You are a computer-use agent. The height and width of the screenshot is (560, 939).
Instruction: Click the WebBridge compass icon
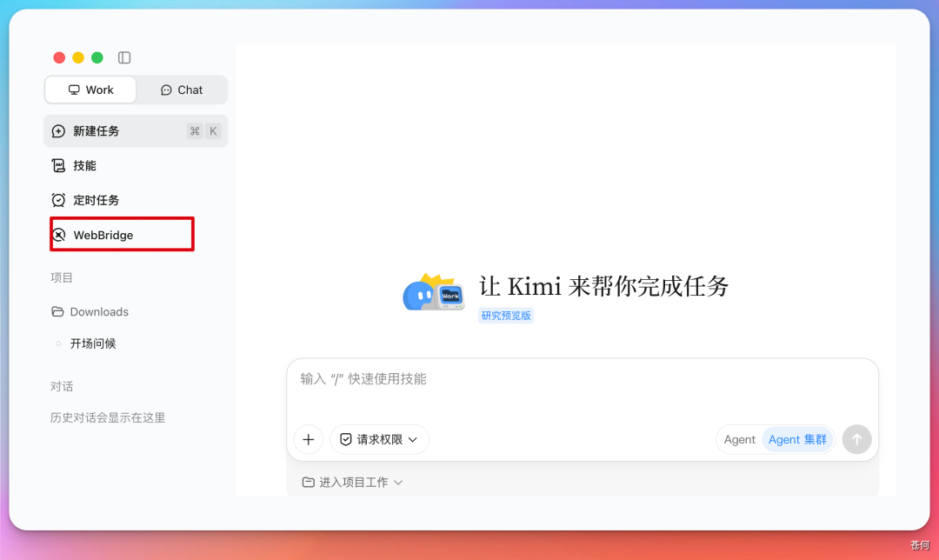coord(59,235)
